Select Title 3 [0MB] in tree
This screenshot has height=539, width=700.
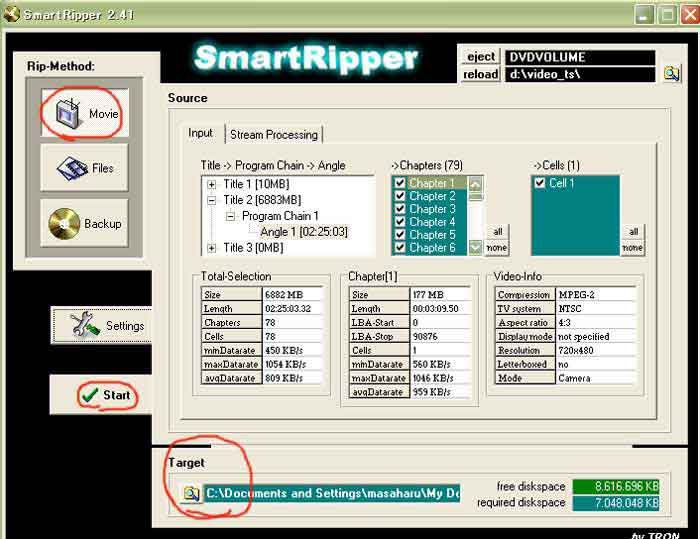pos(253,247)
